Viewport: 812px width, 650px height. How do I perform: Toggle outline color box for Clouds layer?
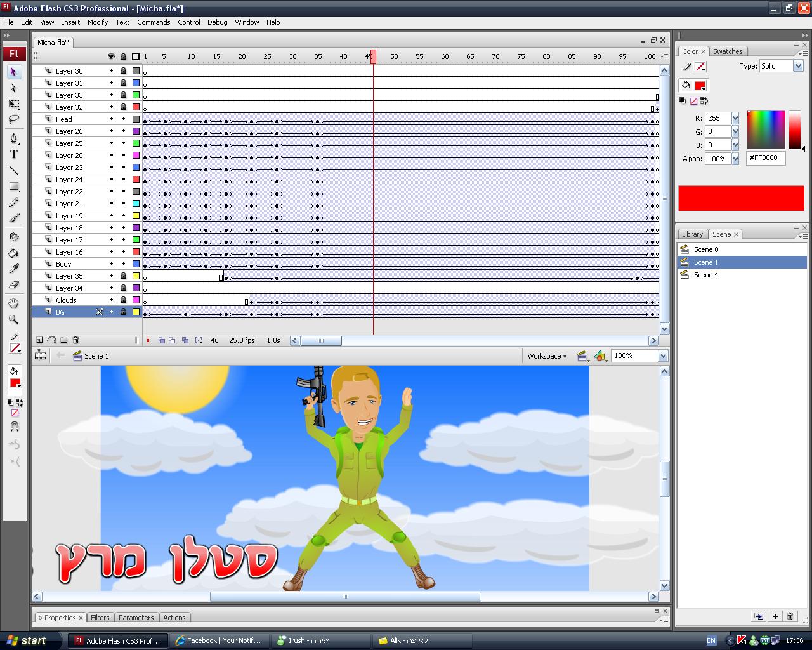(x=136, y=300)
